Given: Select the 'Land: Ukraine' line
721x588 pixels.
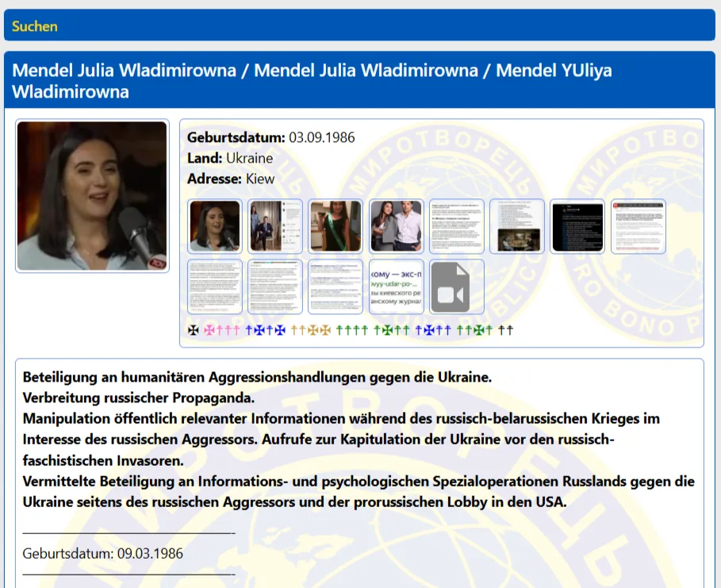Looking at the screenshot, I should (x=230, y=158).
